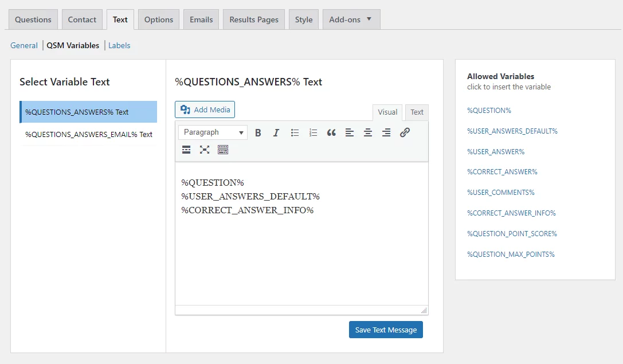
Task: Open the Paragraph format dropdown
Action: click(x=213, y=132)
